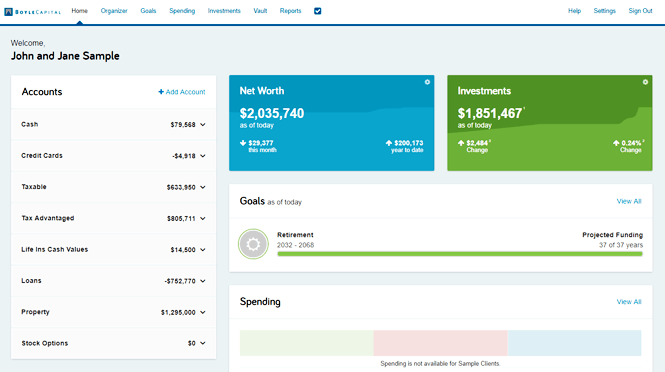The height and width of the screenshot is (372, 665).
Task: Click the John and Jane Sample name
Action: 65,56
